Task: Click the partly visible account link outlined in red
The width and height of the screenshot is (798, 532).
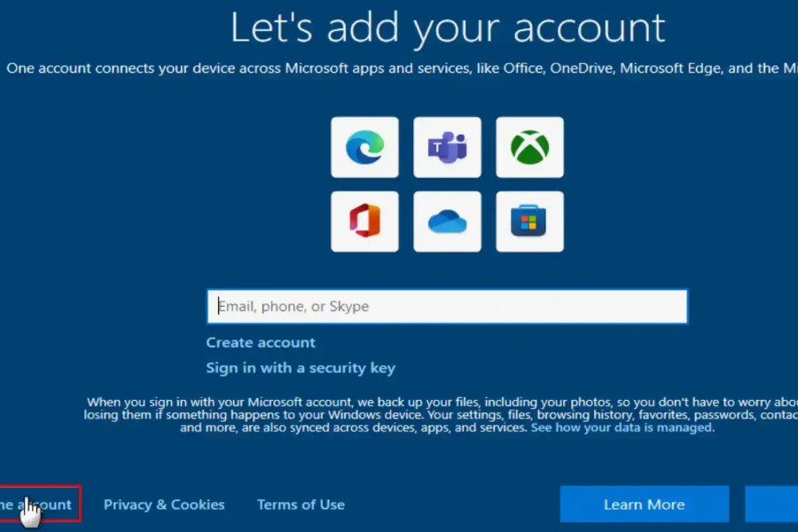Action: [x=36, y=505]
